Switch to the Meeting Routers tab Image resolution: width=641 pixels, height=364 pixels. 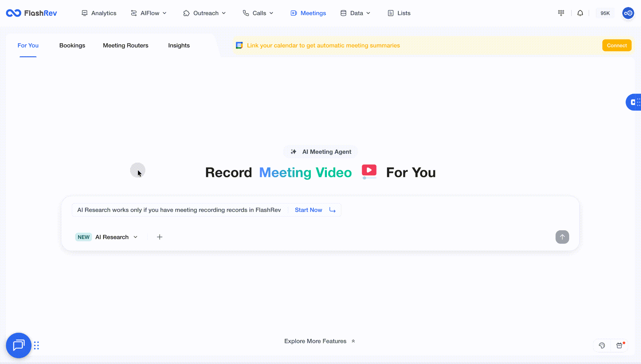click(126, 46)
